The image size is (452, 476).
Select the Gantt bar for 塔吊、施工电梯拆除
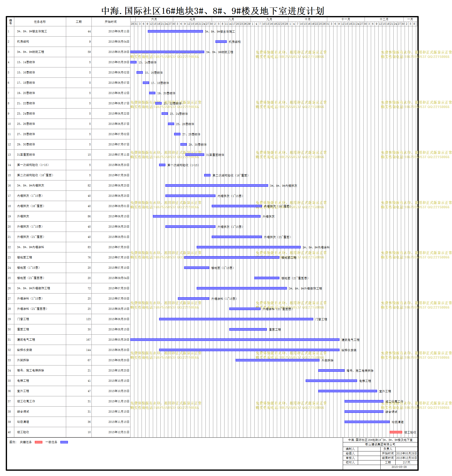point(331,370)
